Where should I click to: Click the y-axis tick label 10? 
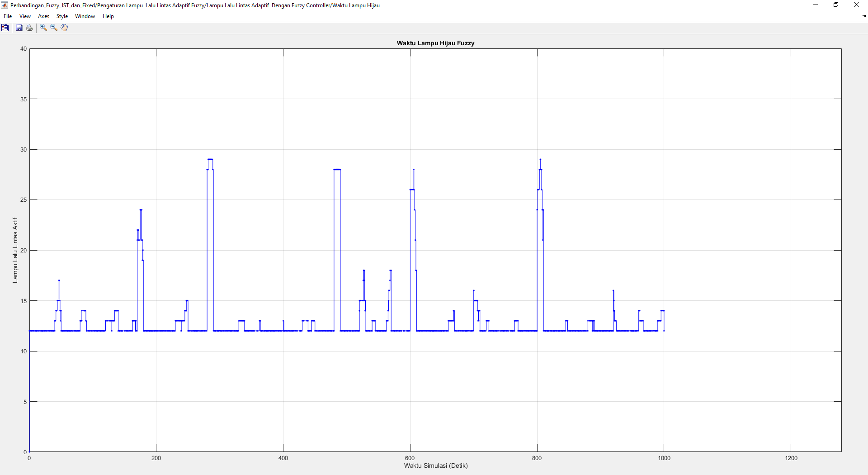point(24,351)
